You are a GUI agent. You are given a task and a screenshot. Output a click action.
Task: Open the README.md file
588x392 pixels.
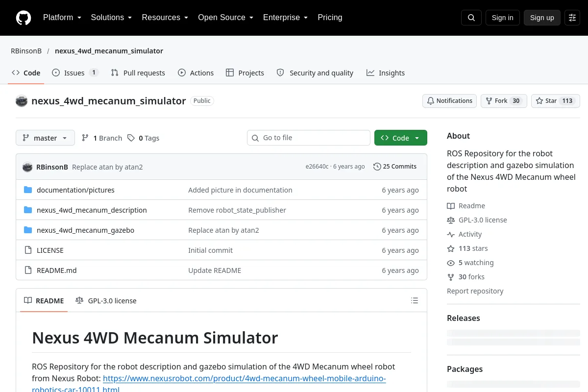coord(57,270)
